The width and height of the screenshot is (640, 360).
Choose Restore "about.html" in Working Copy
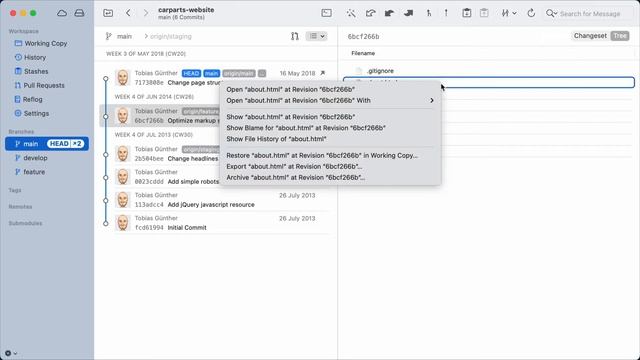[330, 156]
